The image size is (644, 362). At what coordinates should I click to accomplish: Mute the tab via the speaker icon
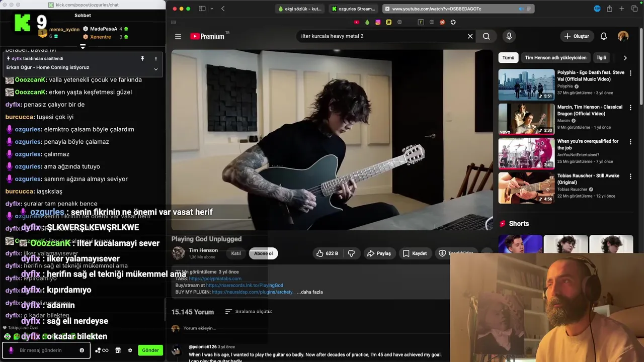[521, 9]
